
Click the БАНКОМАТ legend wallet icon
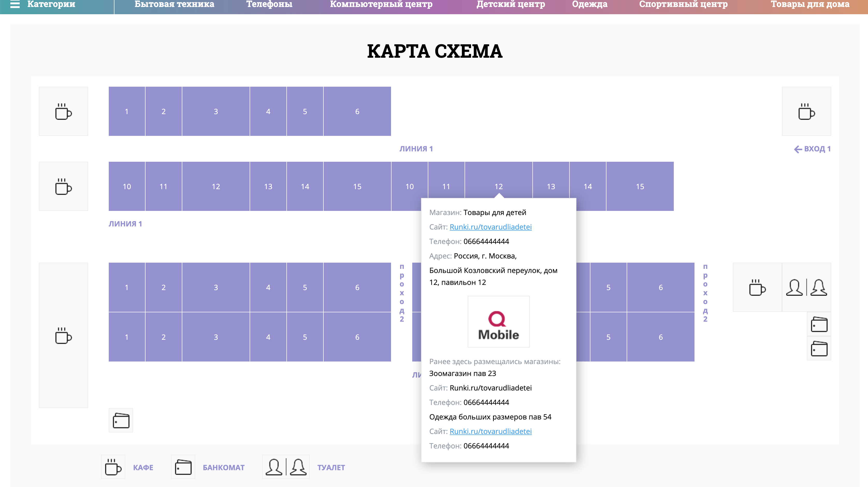click(183, 467)
